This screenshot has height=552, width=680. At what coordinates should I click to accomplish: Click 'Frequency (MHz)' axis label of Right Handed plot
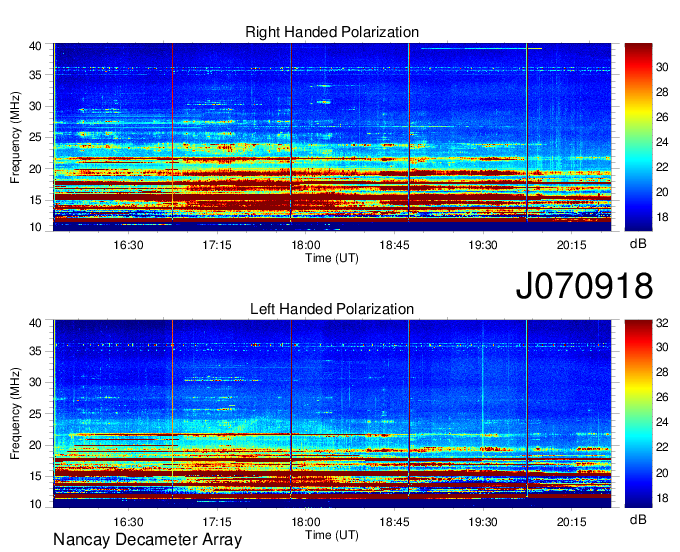click(15, 137)
